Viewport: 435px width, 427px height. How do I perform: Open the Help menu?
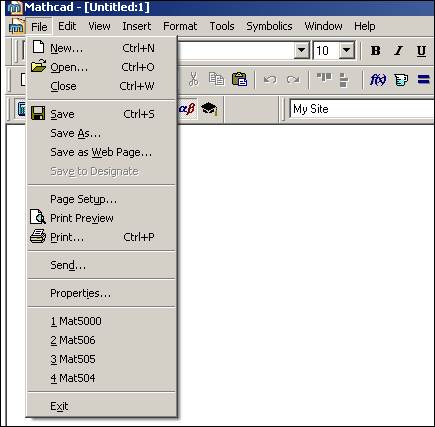(x=365, y=26)
